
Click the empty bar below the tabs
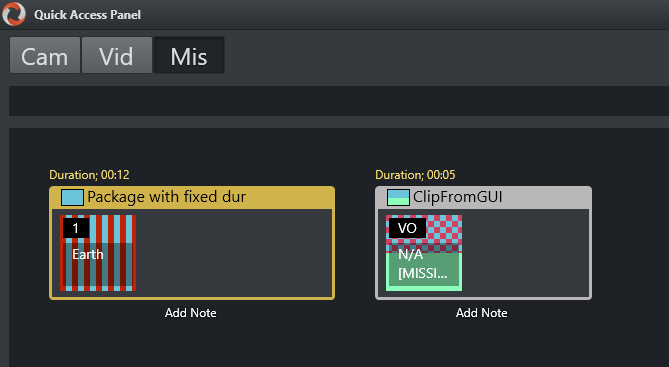pos(339,101)
